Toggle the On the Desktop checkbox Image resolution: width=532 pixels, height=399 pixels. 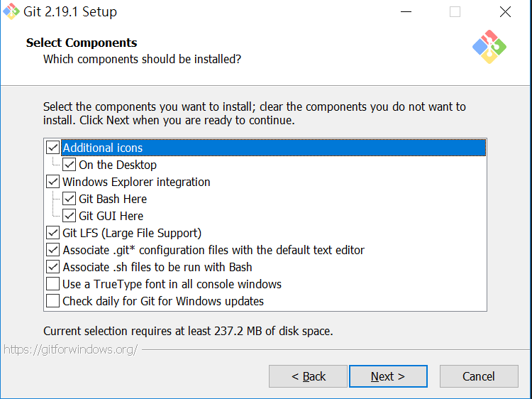coord(70,165)
